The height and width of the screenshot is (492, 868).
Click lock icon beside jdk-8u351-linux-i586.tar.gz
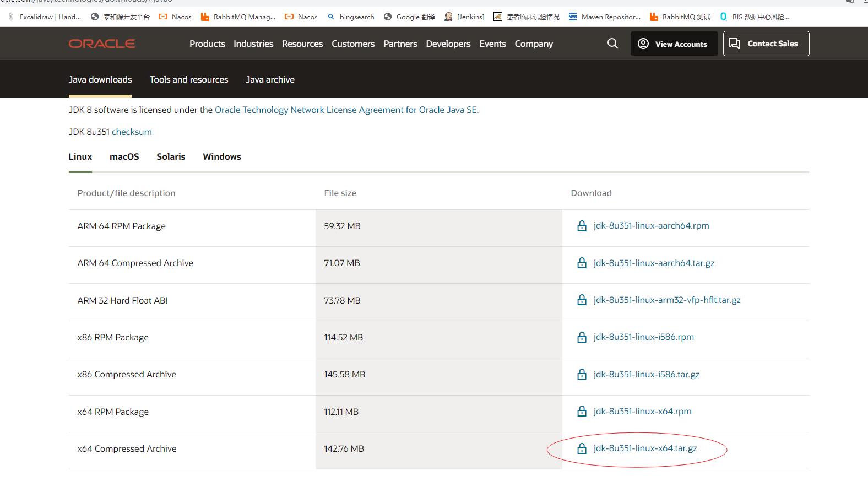click(x=582, y=375)
